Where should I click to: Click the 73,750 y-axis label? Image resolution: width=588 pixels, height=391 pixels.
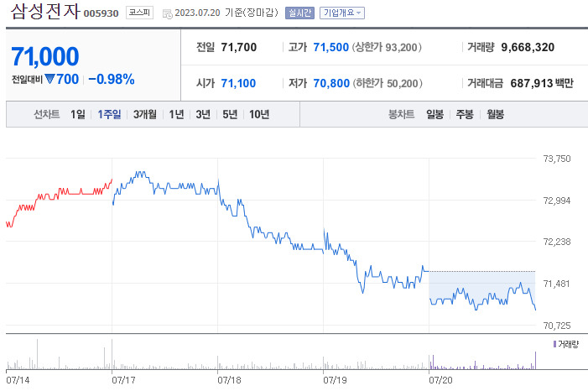[x=557, y=159]
